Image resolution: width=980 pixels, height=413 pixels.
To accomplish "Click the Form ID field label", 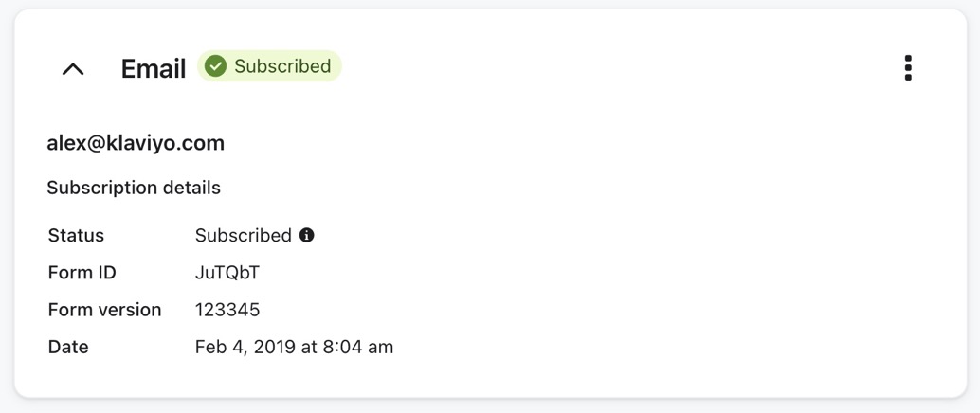I will [x=82, y=273].
